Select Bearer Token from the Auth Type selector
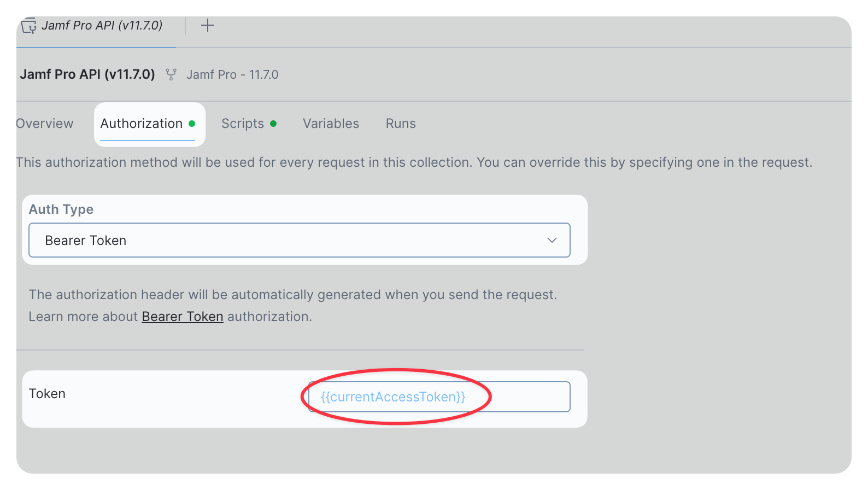This screenshot has width=868, height=490. pyautogui.click(x=85, y=240)
